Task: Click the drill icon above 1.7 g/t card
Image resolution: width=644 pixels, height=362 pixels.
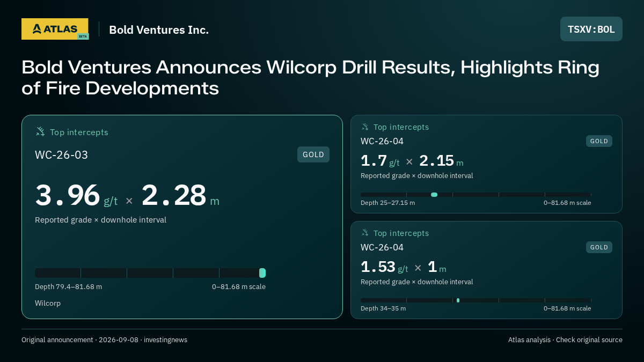Action: 365,127
